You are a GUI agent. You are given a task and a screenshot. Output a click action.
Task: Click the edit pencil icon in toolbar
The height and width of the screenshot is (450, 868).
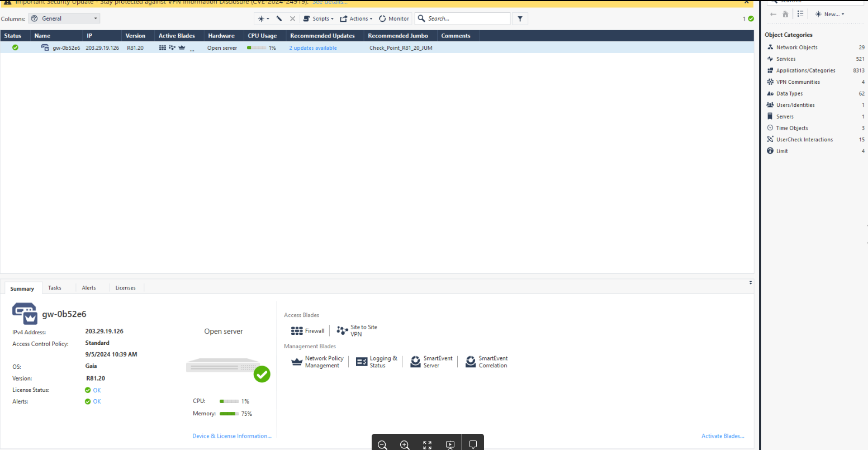coord(279,18)
